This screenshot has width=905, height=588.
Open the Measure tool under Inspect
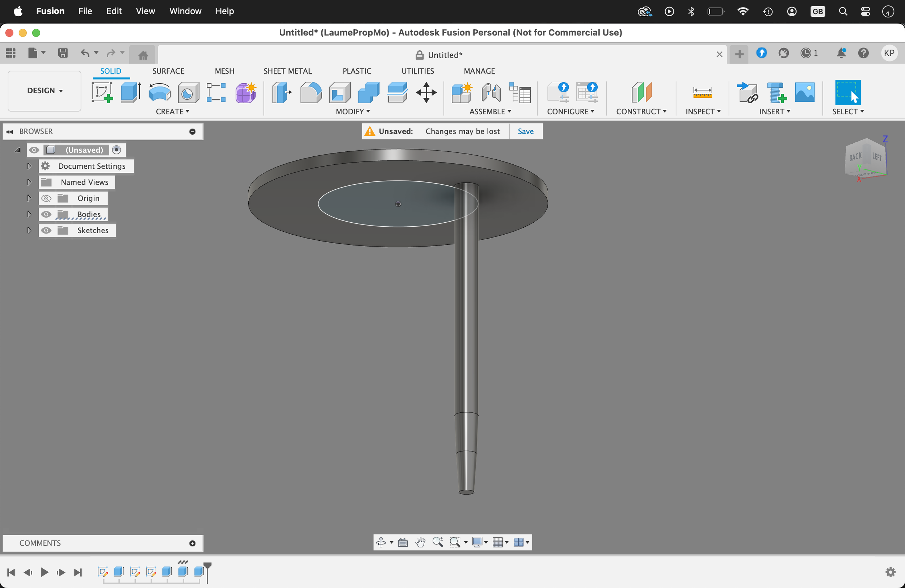point(702,93)
